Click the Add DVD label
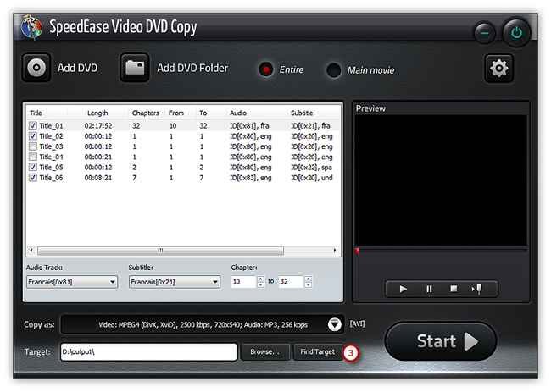Viewport: 551px width, 392px height. point(78,68)
